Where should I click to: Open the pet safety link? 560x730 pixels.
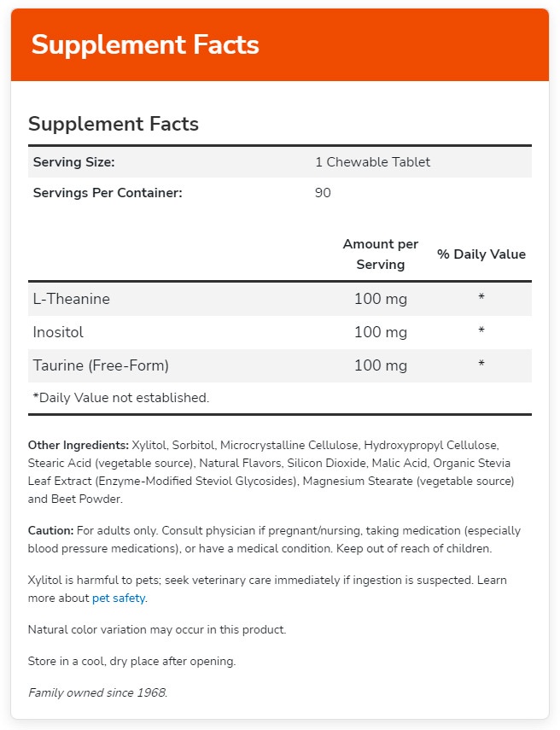click(x=120, y=598)
